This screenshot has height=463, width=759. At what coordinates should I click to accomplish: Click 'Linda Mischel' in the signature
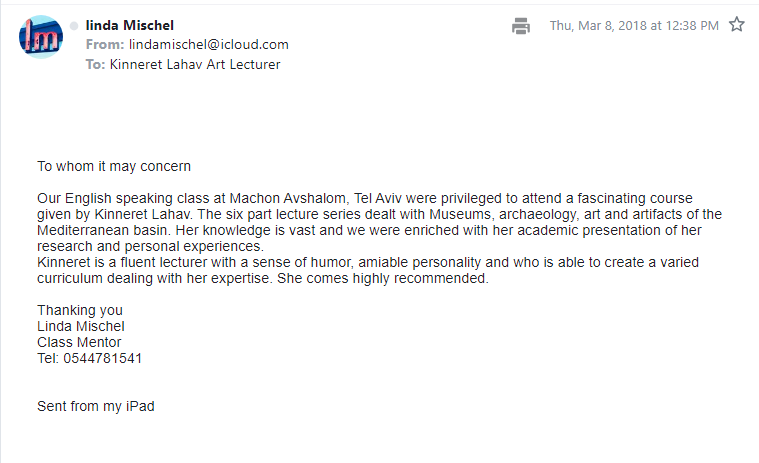coord(81,327)
